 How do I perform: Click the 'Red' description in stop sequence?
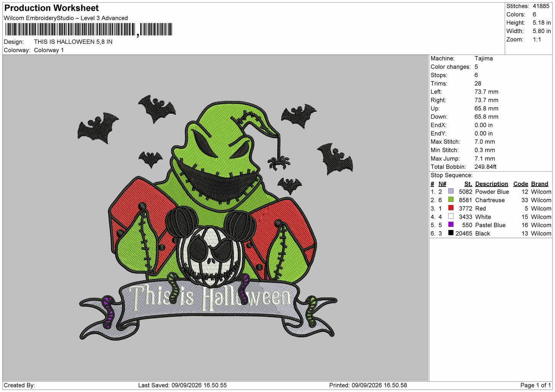point(480,208)
